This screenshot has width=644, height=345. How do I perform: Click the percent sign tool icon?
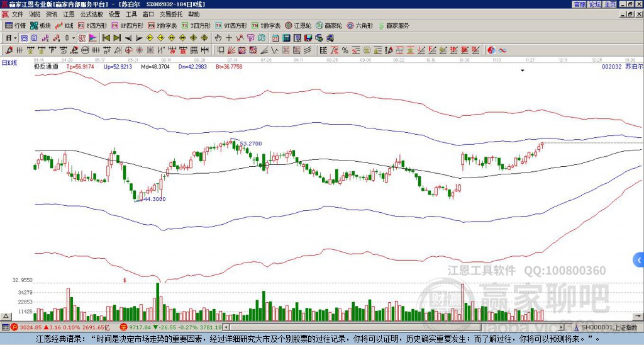point(345,50)
